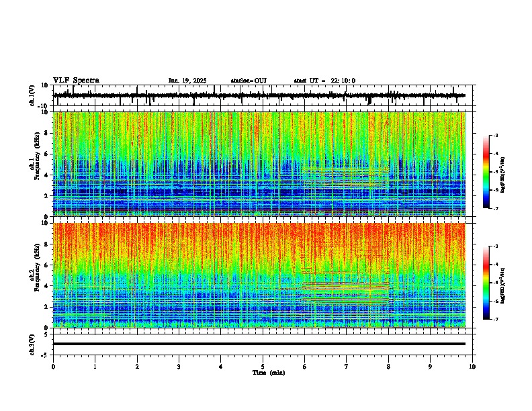Viewport: 532px width, 411px height.
Task: Click time axis tick label "1"
Action: pyautogui.click(x=95, y=367)
